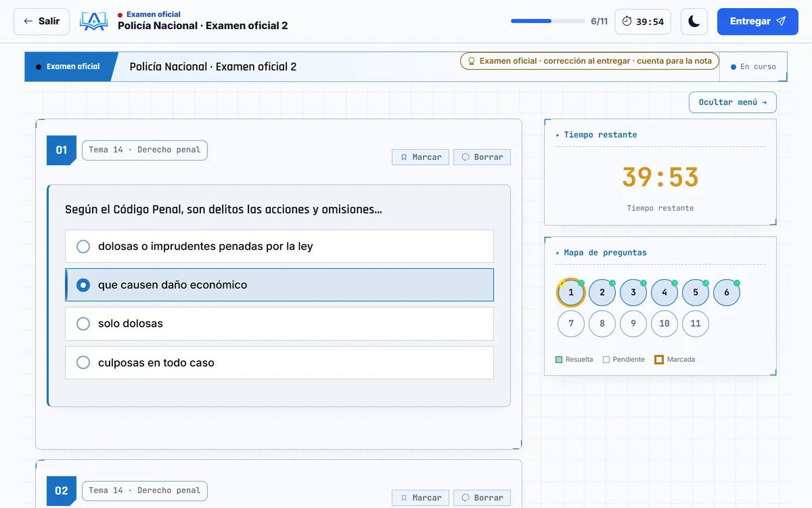Click the stopwatch icon in the timer chip
This screenshot has height=508, width=812.
[x=627, y=22]
